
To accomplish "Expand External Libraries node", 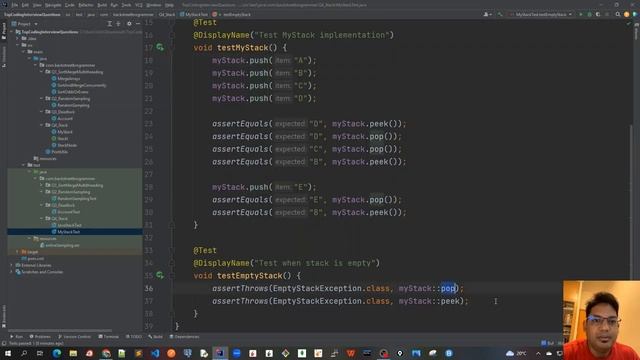I will click(11, 265).
